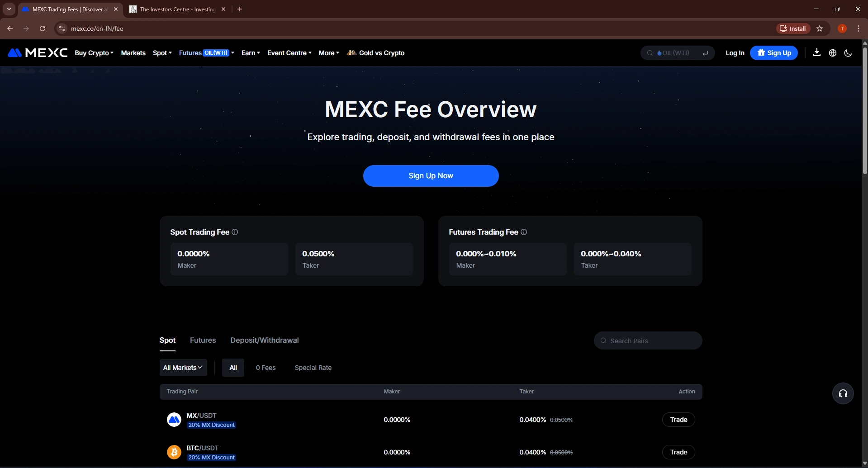Image resolution: width=868 pixels, height=468 pixels.
Task: Click the browser forward arrow
Action: point(26,28)
